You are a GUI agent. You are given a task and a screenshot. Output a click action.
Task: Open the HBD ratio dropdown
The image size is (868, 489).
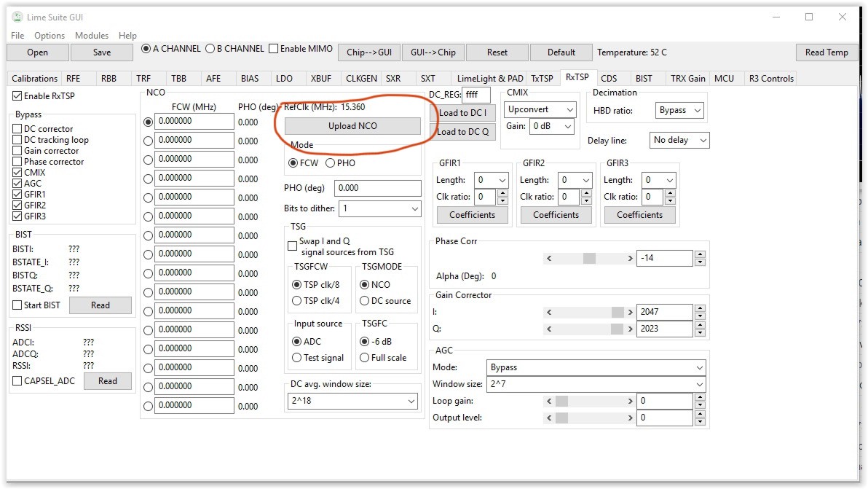pyautogui.click(x=679, y=110)
